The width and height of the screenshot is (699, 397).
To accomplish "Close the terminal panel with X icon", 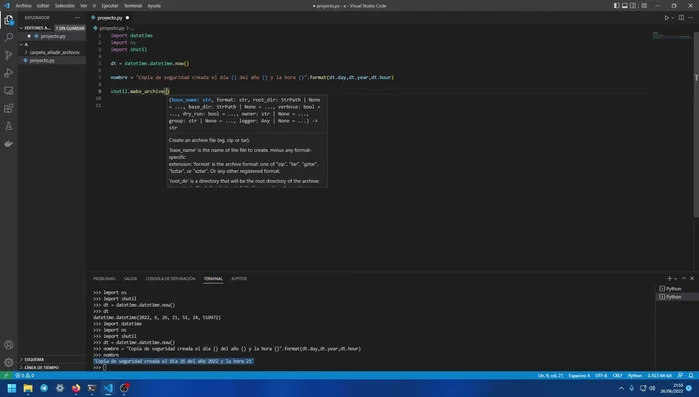I will (x=692, y=278).
